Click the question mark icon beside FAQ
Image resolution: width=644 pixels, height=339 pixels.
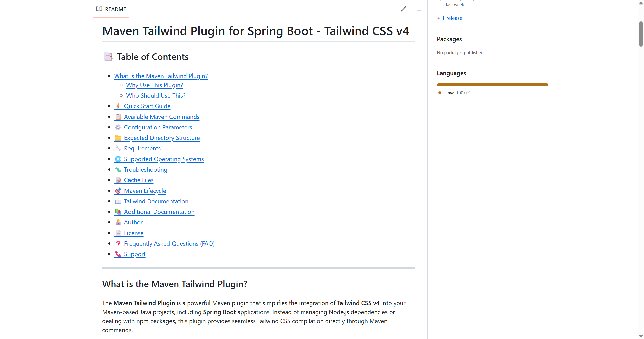(118, 243)
